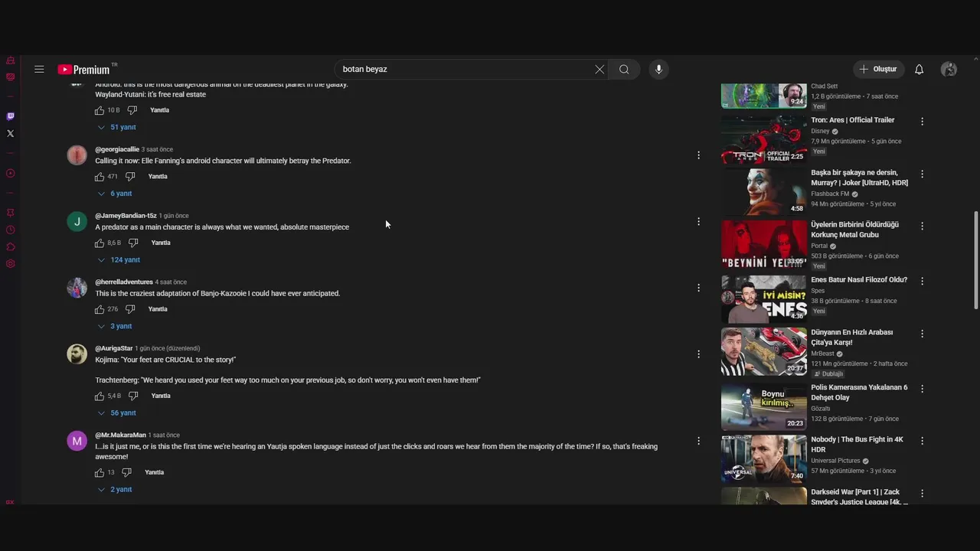Open more options for Joker video

(922, 174)
